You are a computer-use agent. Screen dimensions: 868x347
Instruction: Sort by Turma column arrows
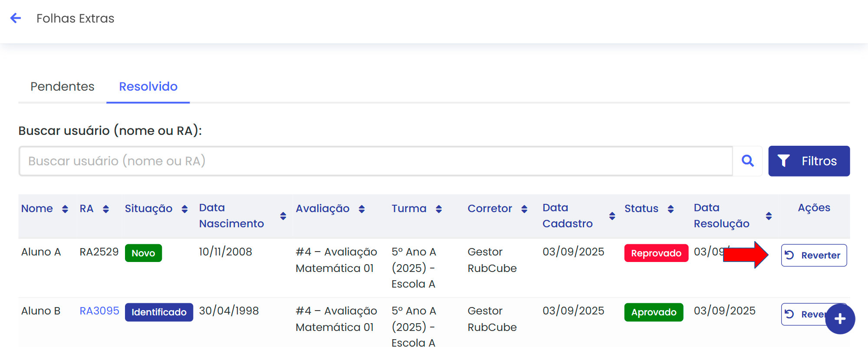pyautogui.click(x=439, y=209)
